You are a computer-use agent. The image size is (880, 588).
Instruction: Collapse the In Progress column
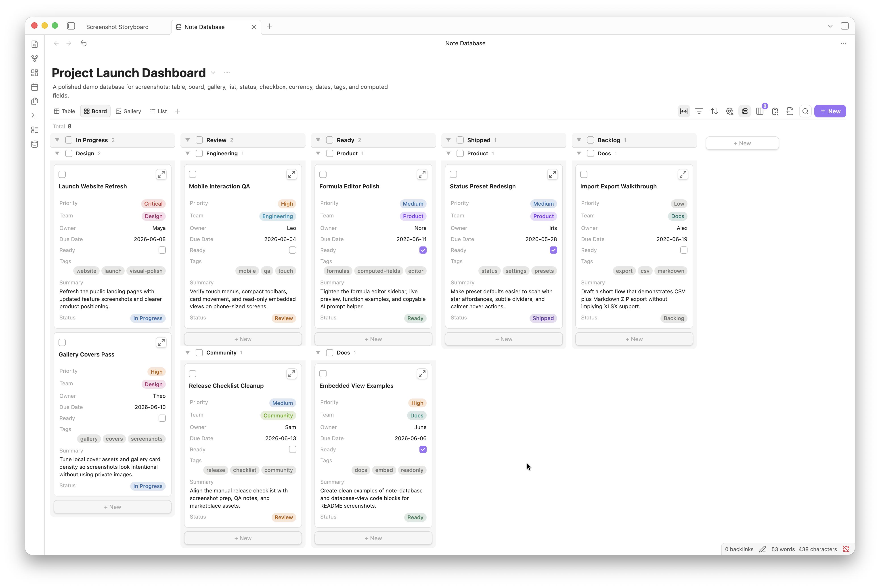[x=57, y=140]
